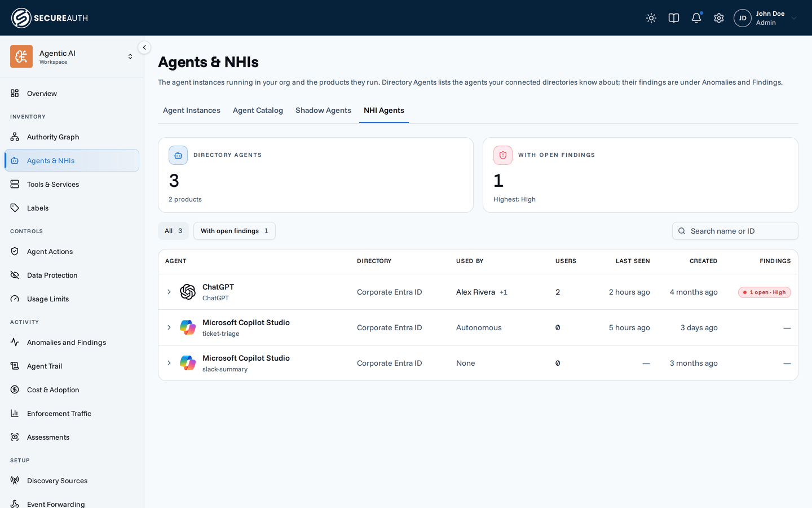Click the ChatGPT logo icon in the table

click(188, 292)
